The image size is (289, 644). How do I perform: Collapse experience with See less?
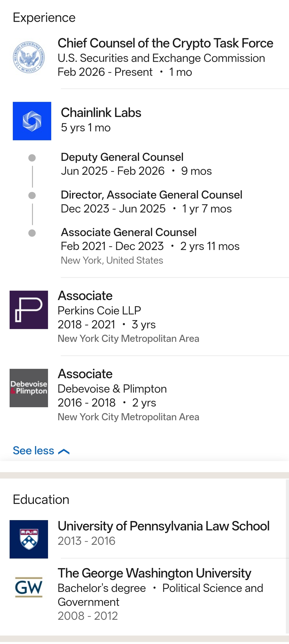coord(34,450)
